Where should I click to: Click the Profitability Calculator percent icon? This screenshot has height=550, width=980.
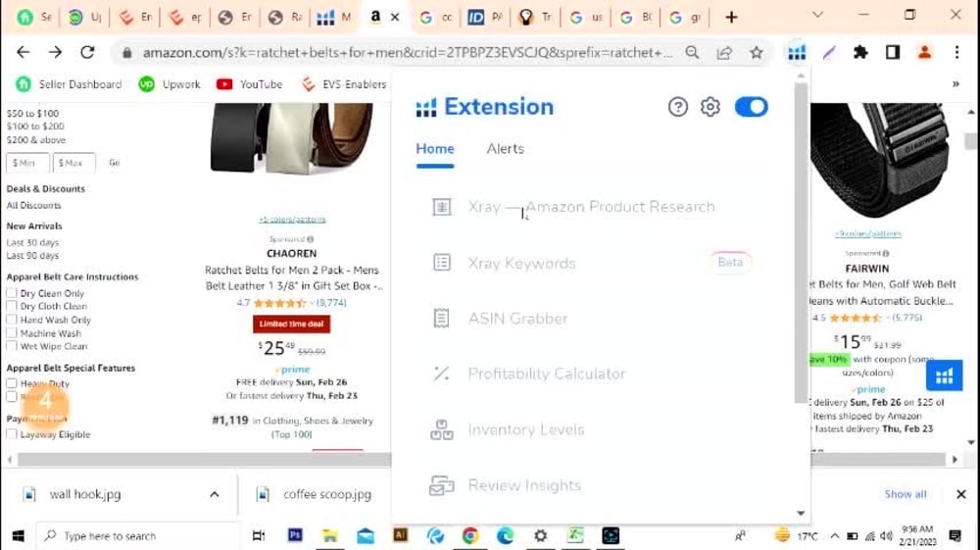441,374
